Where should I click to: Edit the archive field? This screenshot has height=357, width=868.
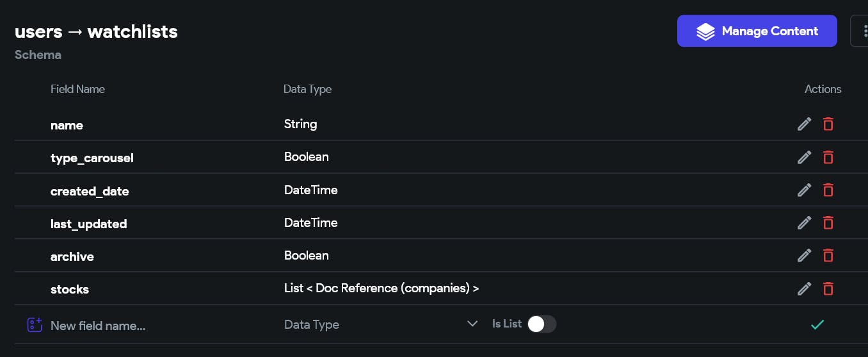point(805,255)
